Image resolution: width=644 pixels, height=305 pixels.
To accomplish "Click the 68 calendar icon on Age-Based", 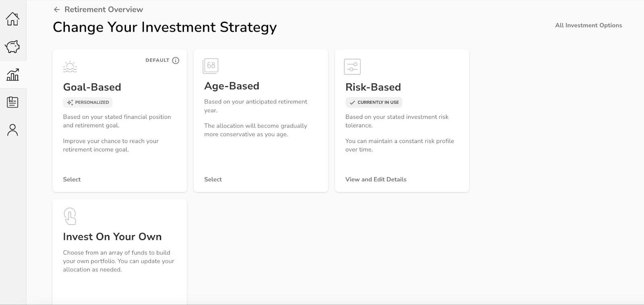I will (x=211, y=66).
